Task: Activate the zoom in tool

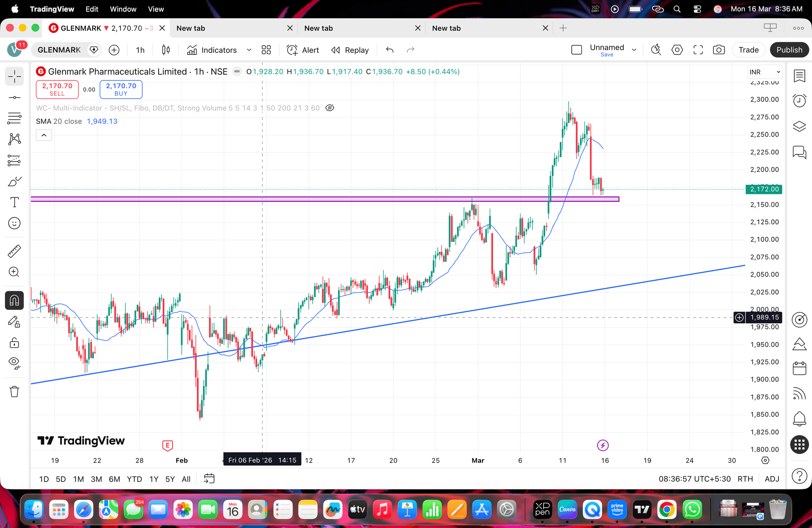Action: (x=14, y=272)
